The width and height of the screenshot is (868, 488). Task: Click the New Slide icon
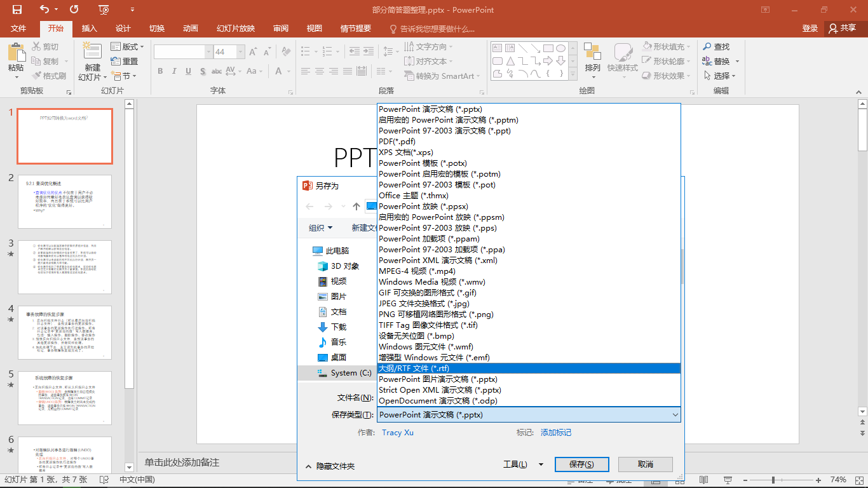click(92, 51)
